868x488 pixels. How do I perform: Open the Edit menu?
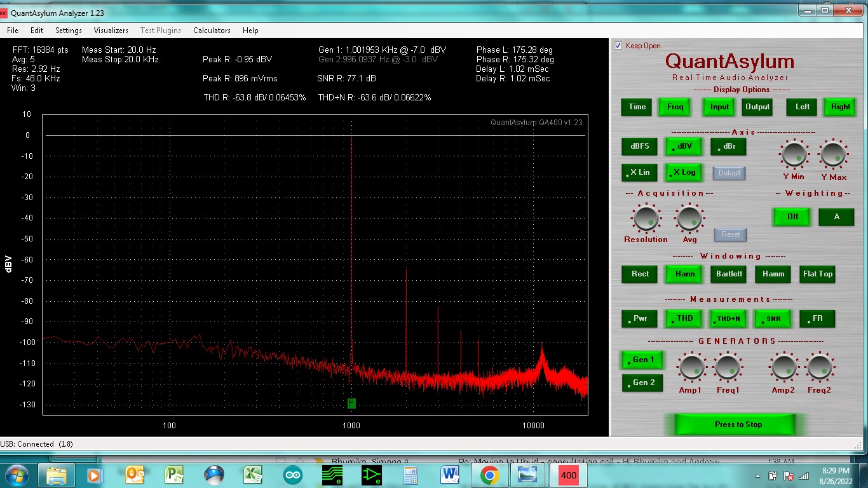click(x=37, y=30)
